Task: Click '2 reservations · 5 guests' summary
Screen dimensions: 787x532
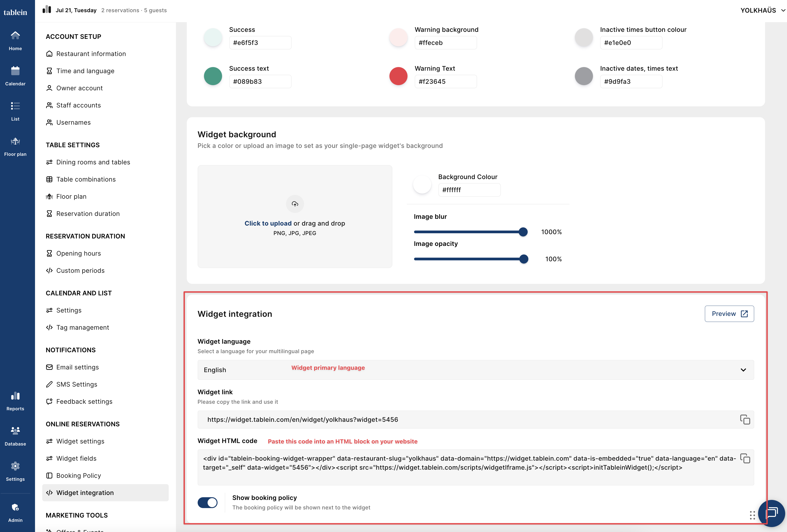Action: pyautogui.click(x=134, y=10)
